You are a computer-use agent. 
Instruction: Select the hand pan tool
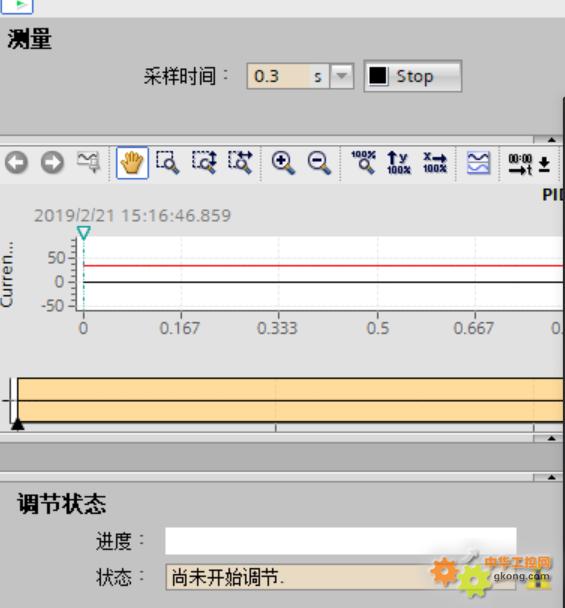tap(132, 163)
